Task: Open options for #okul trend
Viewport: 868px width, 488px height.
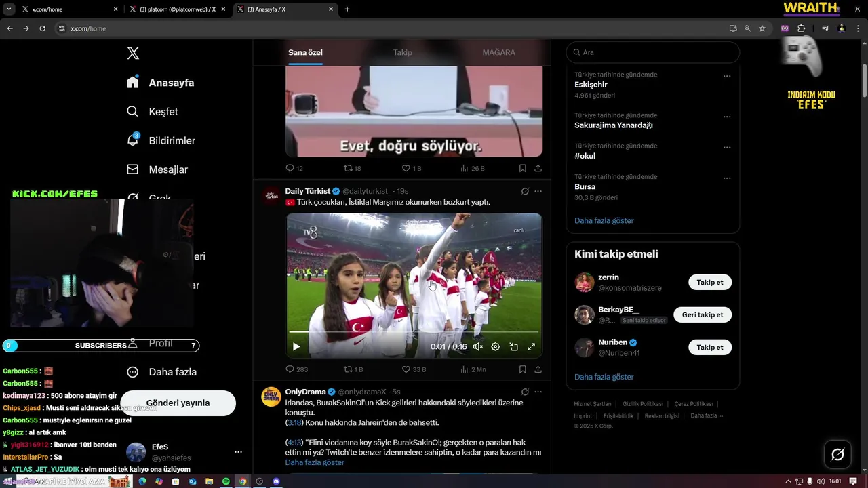Action: coord(727,147)
